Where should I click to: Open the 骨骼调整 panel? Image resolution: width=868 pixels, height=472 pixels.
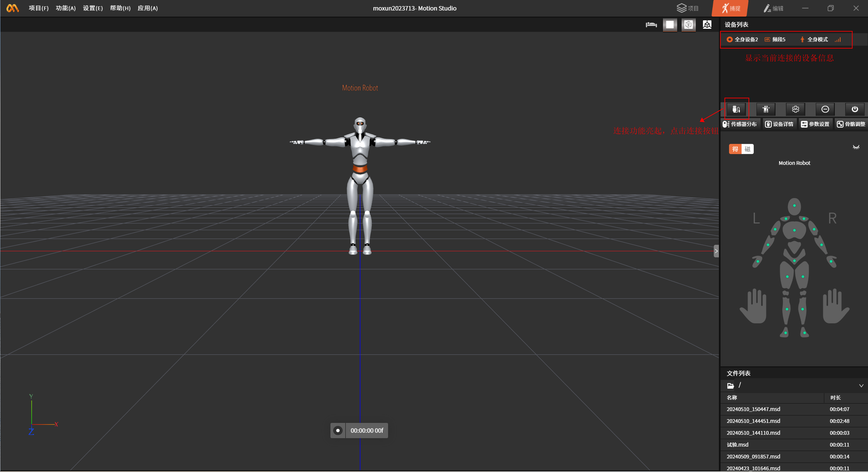851,124
